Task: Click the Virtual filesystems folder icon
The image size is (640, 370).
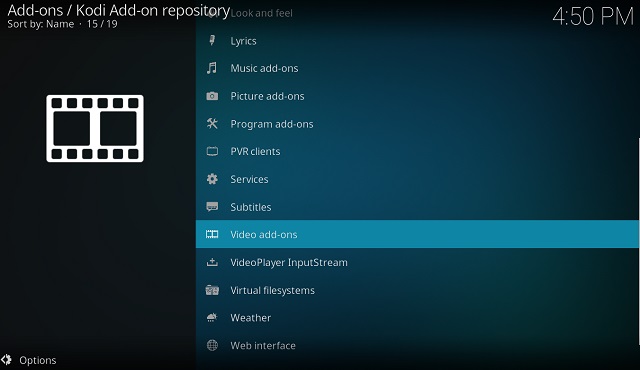Action: pos(212,290)
